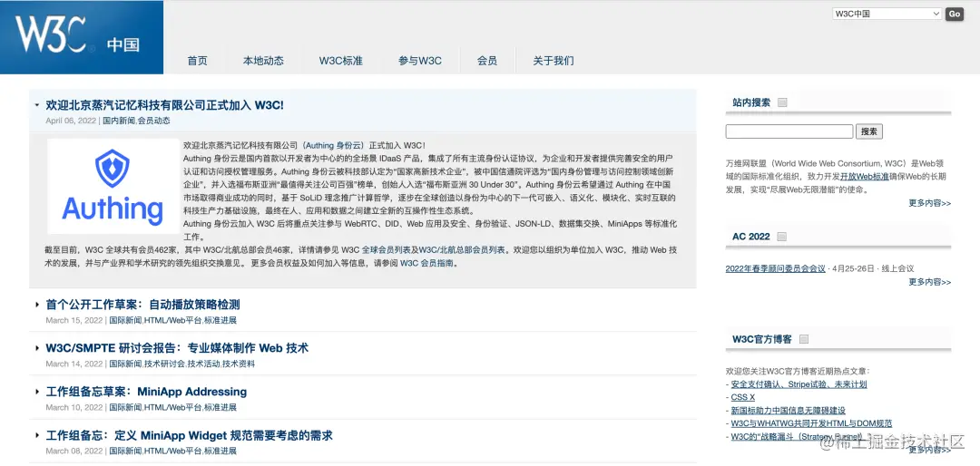
Task: Click the W3C China logo
Action: pos(82,37)
